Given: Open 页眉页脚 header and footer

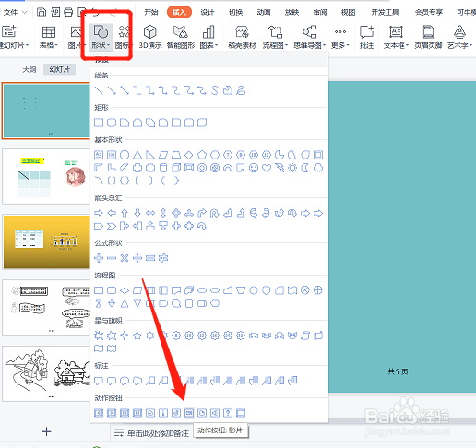Looking at the screenshot, I should coord(428,37).
